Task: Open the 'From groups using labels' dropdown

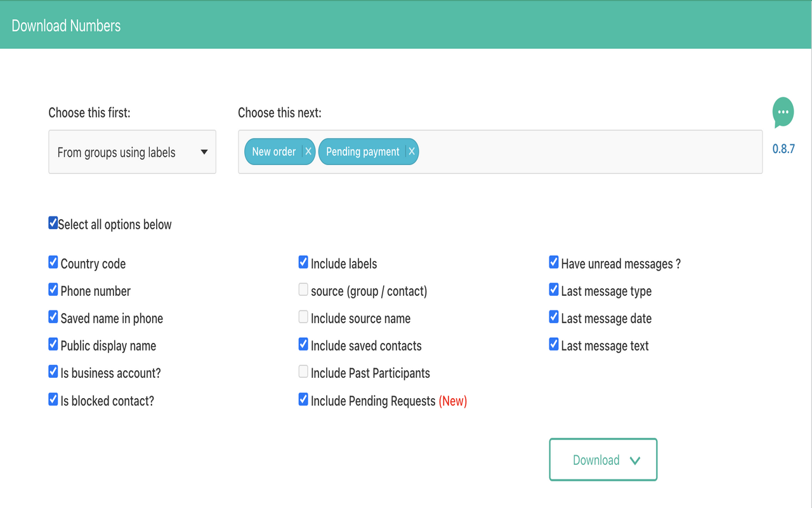Action: (x=132, y=152)
